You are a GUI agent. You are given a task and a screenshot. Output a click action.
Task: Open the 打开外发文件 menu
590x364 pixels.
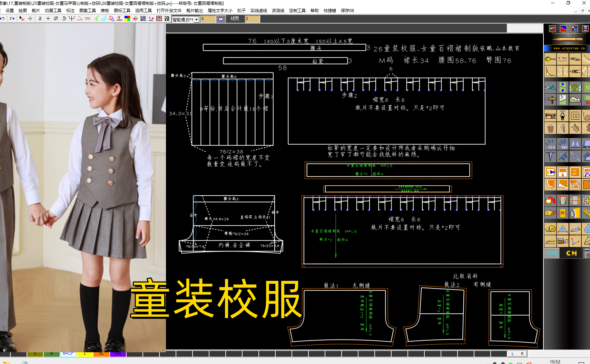click(169, 11)
